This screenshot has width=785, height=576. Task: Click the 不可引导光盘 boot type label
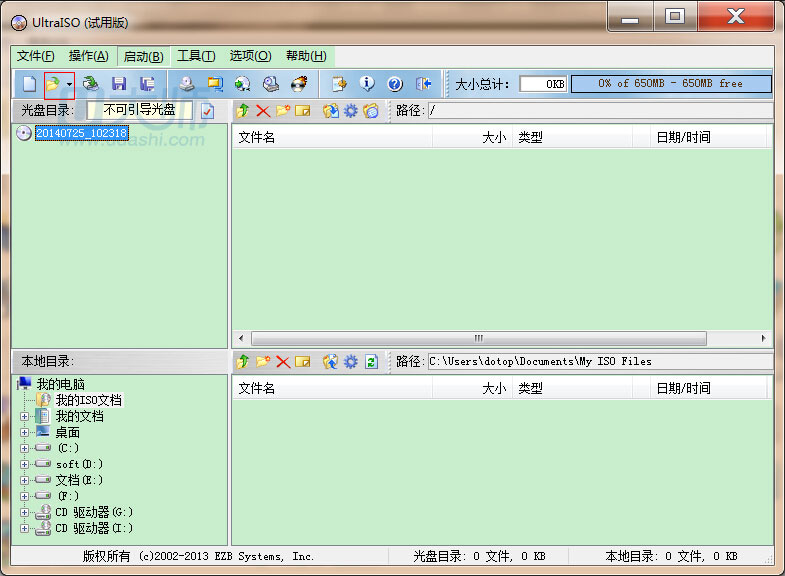click(x=139, y=110)
